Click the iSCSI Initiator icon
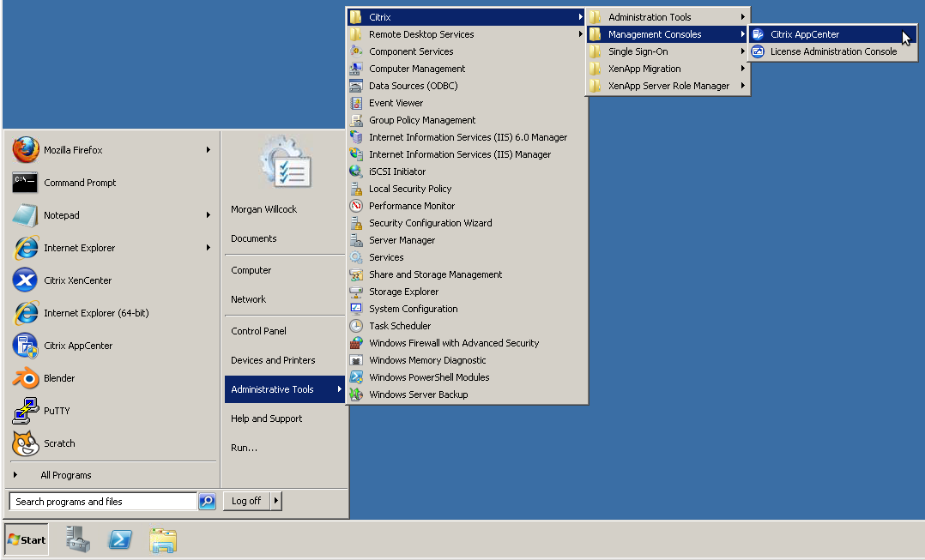This screenshot has height=560, width=925. point(356,172)
